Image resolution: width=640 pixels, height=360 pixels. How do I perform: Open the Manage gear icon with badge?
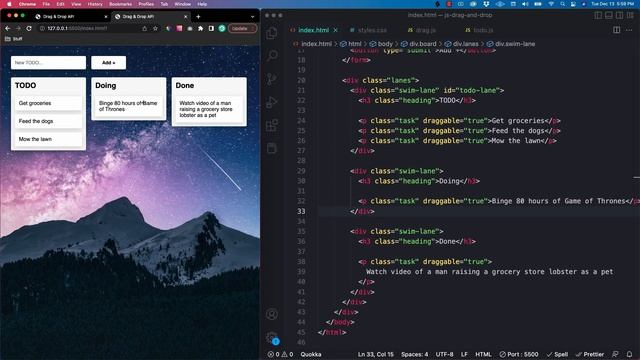(272, 338)
